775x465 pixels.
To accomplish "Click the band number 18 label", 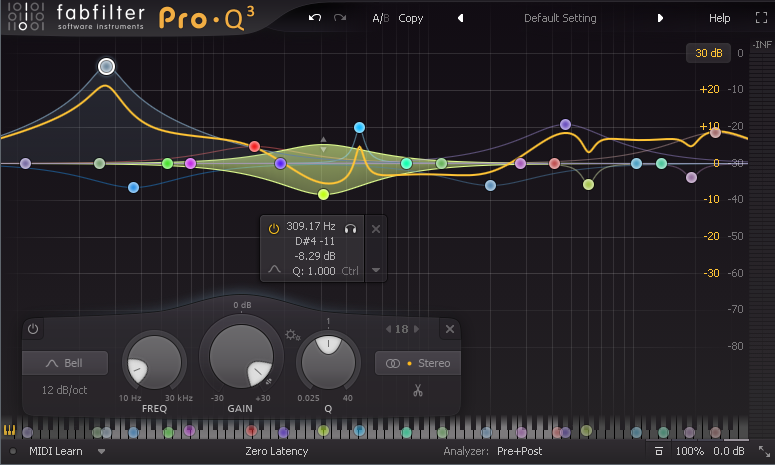I will pyautogui.click(x=402, y=329).
